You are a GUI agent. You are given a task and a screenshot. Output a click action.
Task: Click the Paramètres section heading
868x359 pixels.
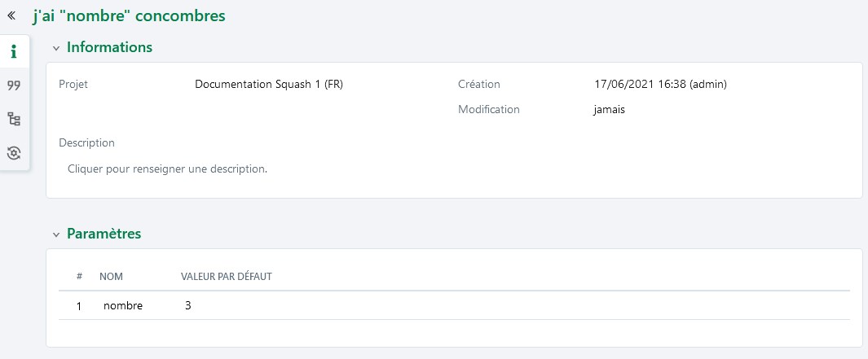(104, 234)
